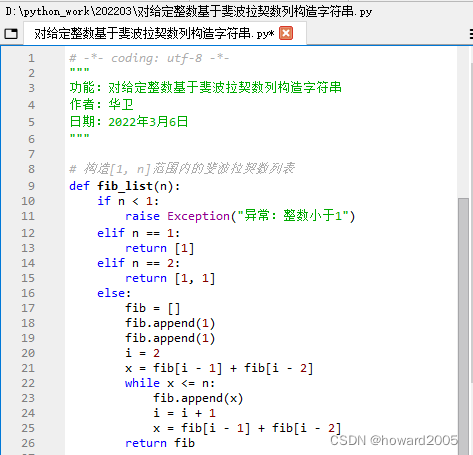Viewport: 473px width, 455px height.
Task: Click the 'i = i + 1' line
Action: (184, 413)
